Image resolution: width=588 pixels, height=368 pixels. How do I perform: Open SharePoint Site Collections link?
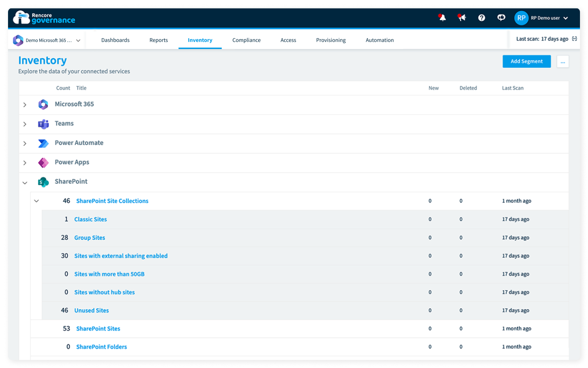(112, 201)
